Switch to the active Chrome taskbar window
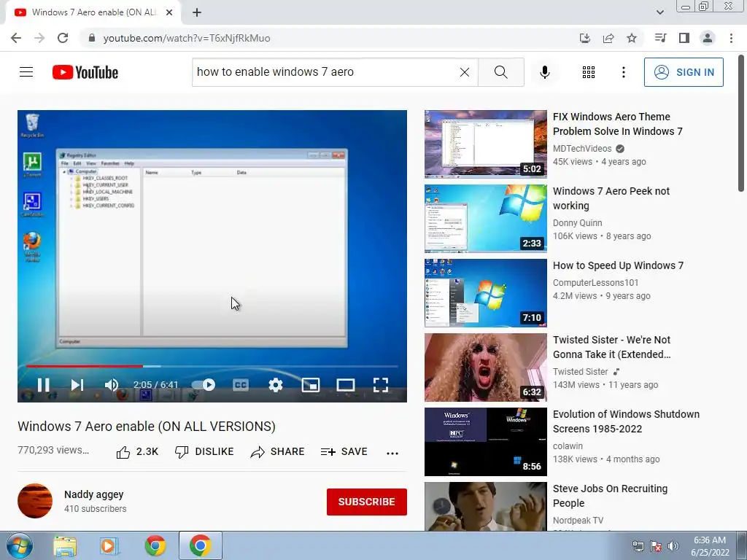This screenshot has width=747, height=560. 200,545
